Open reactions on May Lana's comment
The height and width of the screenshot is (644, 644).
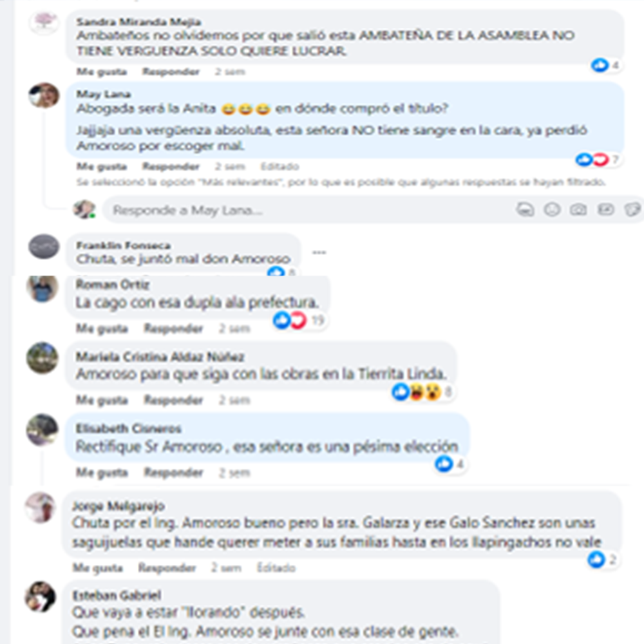597,159
